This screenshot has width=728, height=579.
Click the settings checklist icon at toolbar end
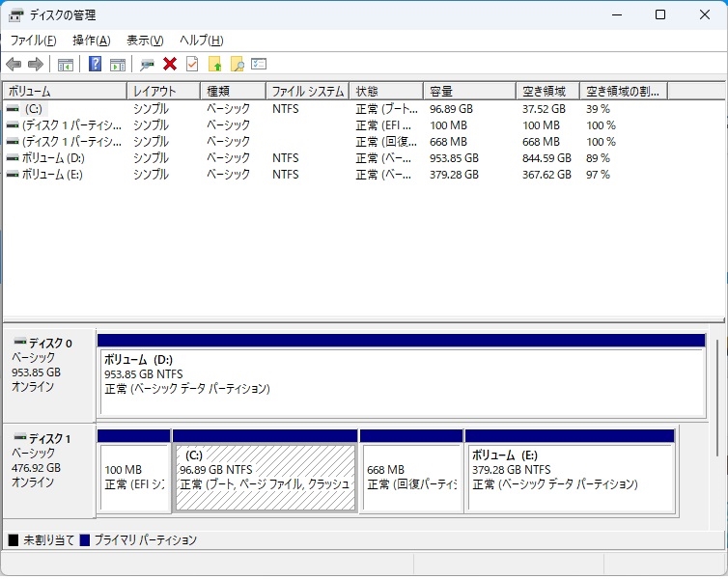[x=259, y=65]
